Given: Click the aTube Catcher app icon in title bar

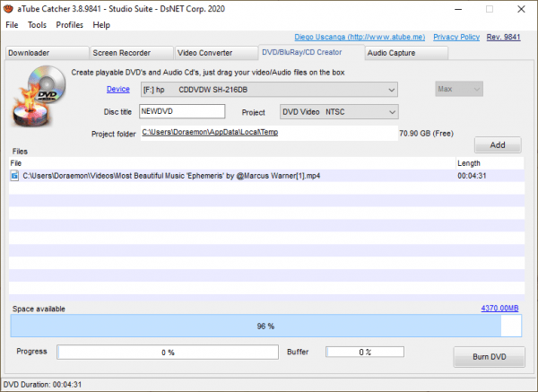Looking at the screenshot, I should (8, 9).
